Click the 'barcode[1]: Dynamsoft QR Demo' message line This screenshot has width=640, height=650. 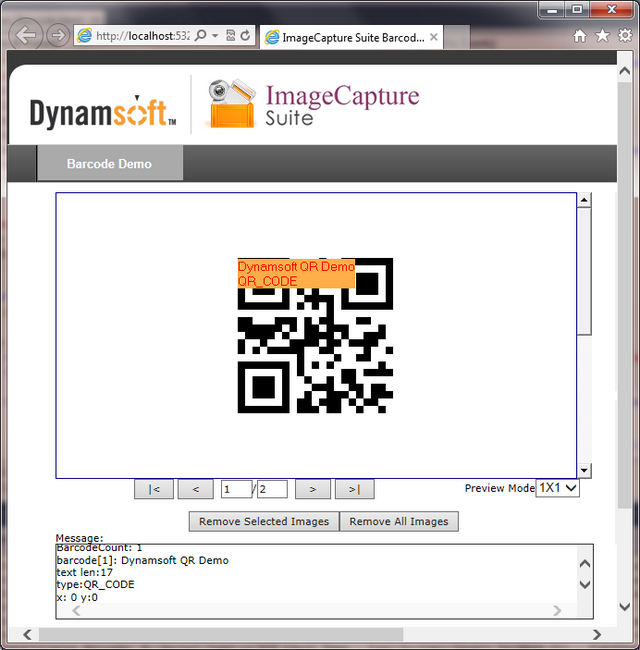143,560
